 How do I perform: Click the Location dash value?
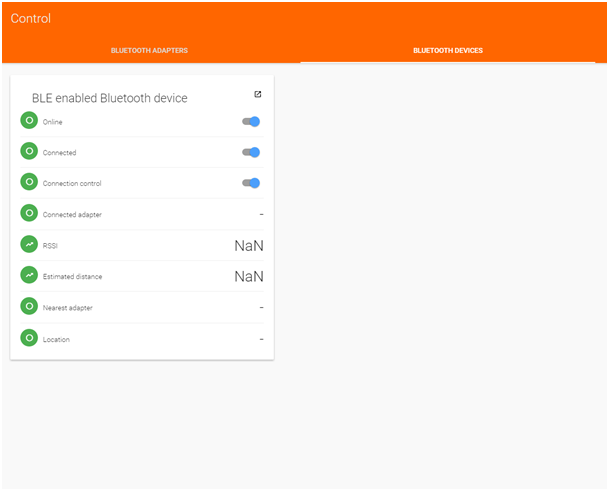tap(261, 339)
